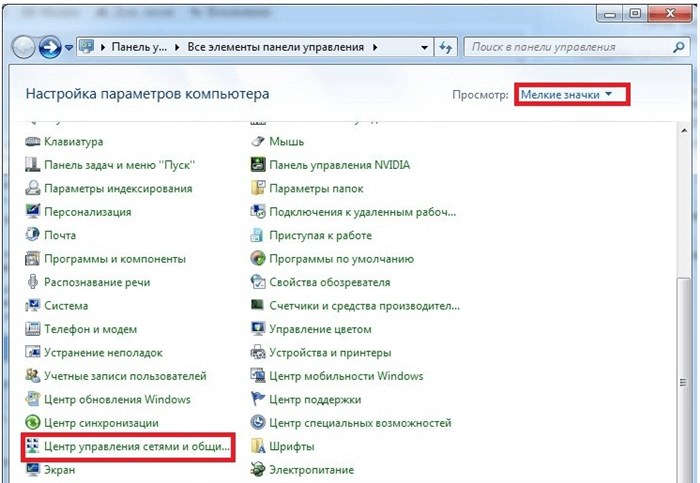700x483 pixels.
Task: Open the recent pages dropdown beside navigation arrows
Action: pos(69,47)
